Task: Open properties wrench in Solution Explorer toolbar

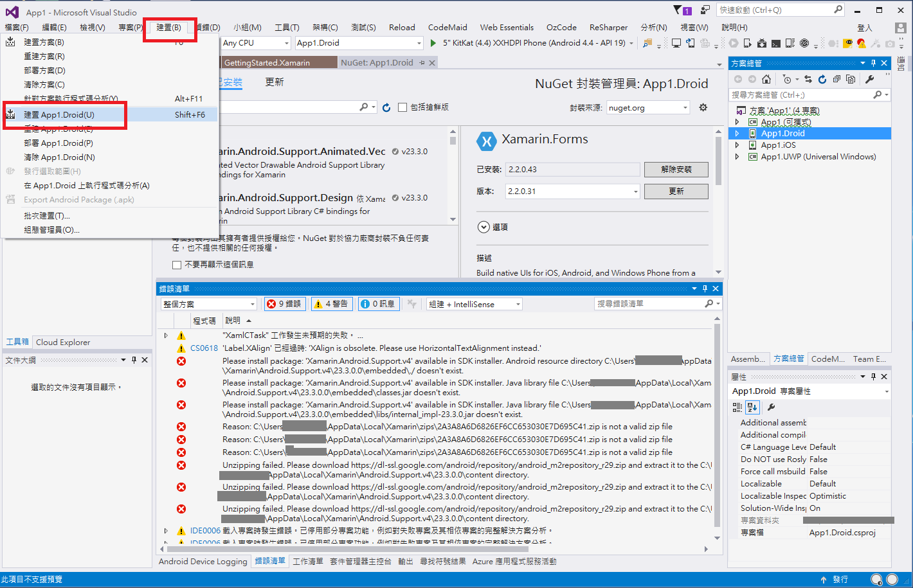Action: point(870,79)
